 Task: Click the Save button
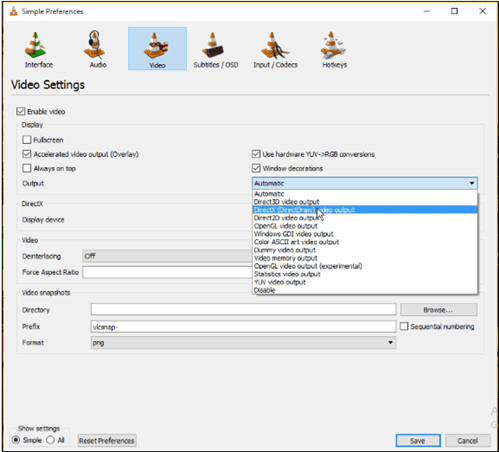pos(418,441)
